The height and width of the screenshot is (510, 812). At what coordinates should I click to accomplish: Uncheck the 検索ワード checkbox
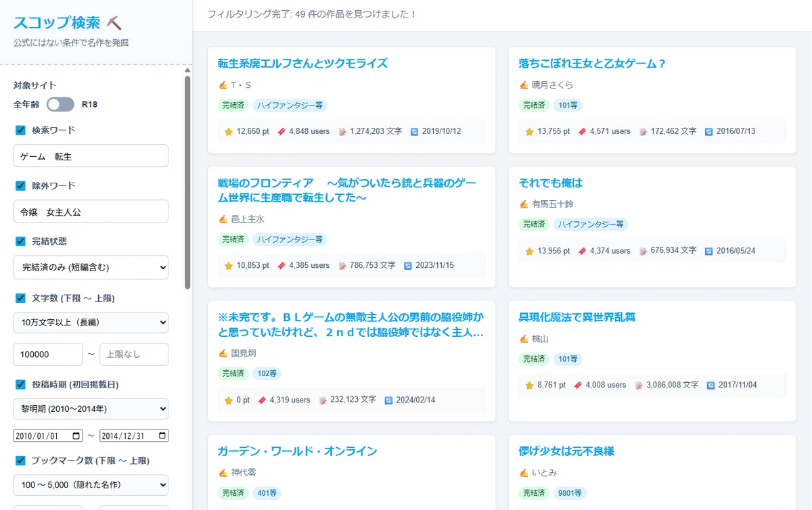tap(20, 130)
